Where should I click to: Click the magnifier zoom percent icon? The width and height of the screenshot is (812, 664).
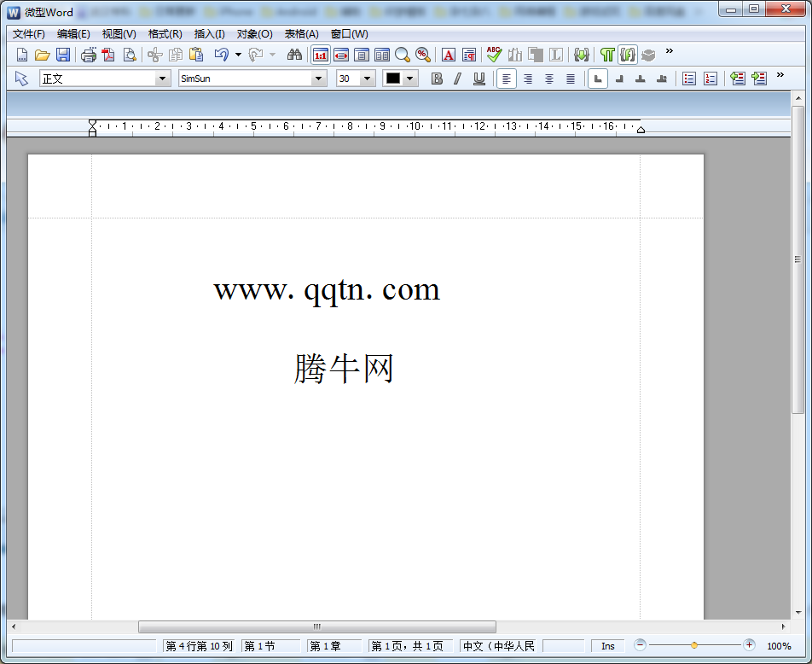pos(423,55)
